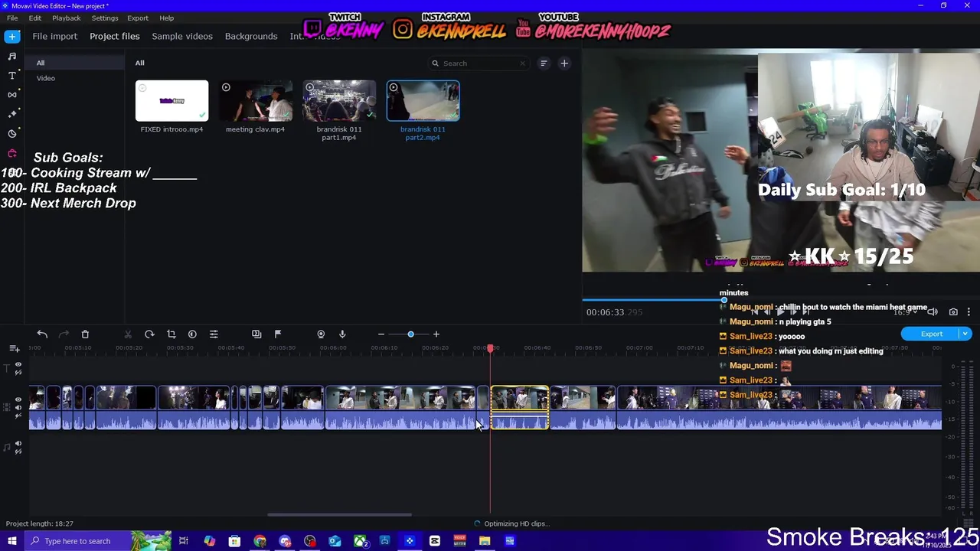
Task: Open the Titles sidebar panel
Action: (12, 75)
